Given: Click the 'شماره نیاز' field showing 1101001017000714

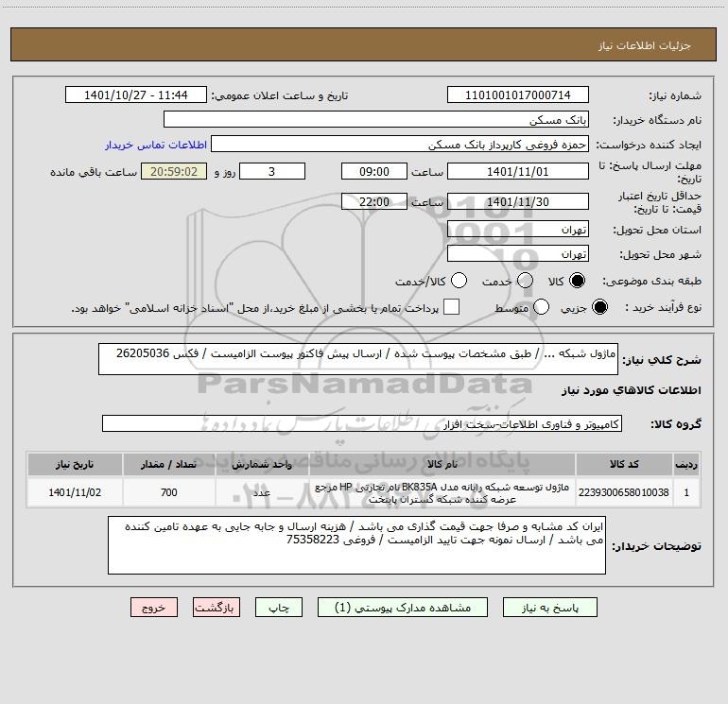Looking at the screenshot, I should 517,95.
